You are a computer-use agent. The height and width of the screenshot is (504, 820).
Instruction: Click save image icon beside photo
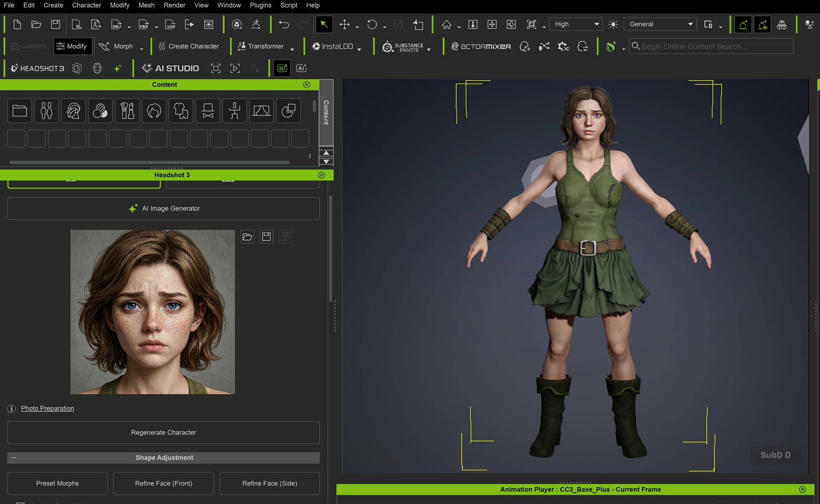[266, 237]
